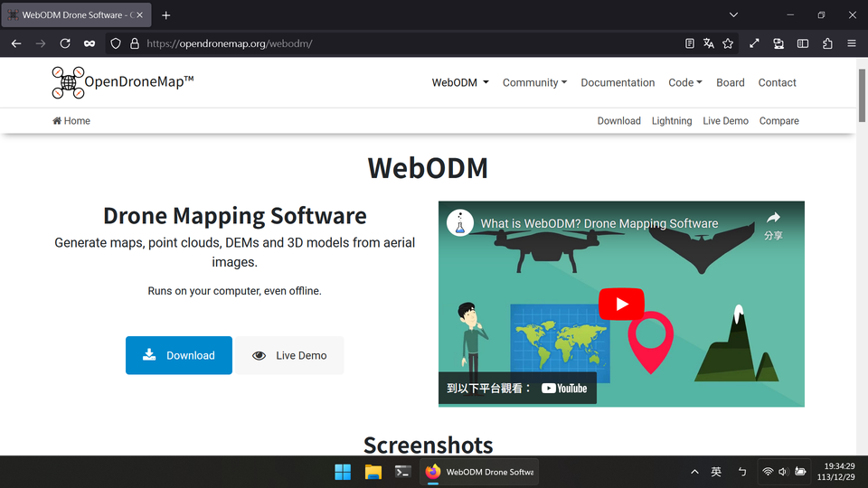Show hidden tray icons chevron
This screenshot has height=488, width=868.
pyautogui.click(x=694, y=472)
